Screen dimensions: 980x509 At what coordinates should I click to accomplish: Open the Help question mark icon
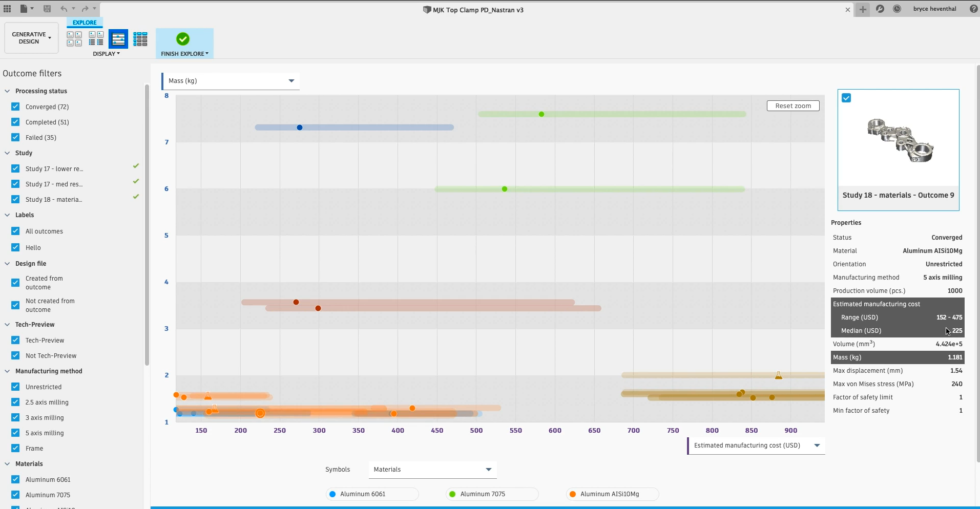click(973, 9)
